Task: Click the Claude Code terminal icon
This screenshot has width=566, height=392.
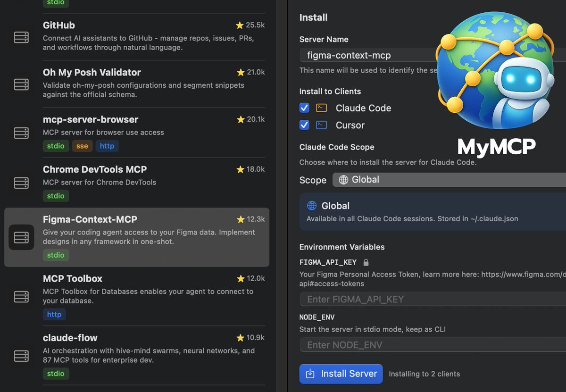Action: click(x=321, y=108)
